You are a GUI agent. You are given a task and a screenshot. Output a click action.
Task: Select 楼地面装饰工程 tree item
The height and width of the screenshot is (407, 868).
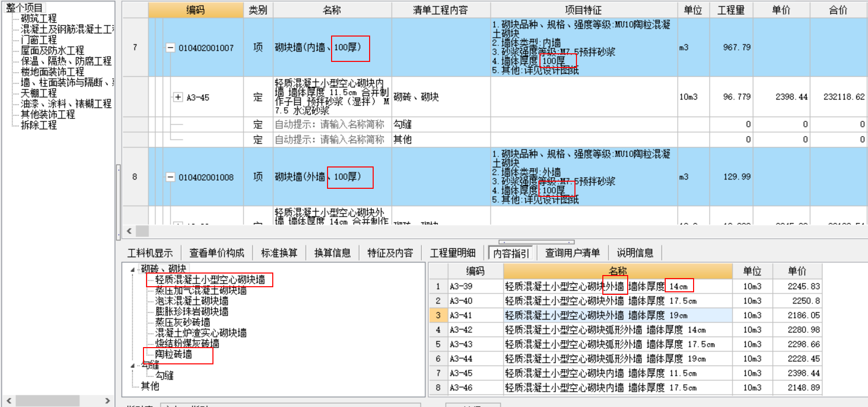click(52, 72)
